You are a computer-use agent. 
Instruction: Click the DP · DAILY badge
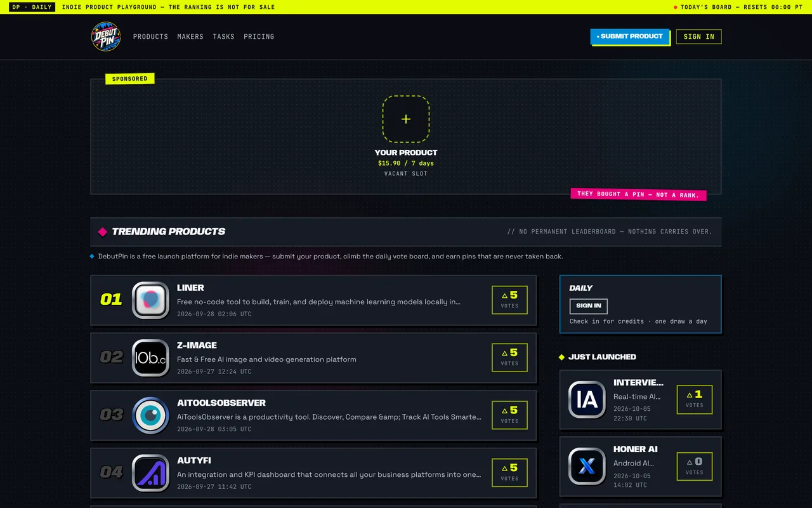[32, 7]
